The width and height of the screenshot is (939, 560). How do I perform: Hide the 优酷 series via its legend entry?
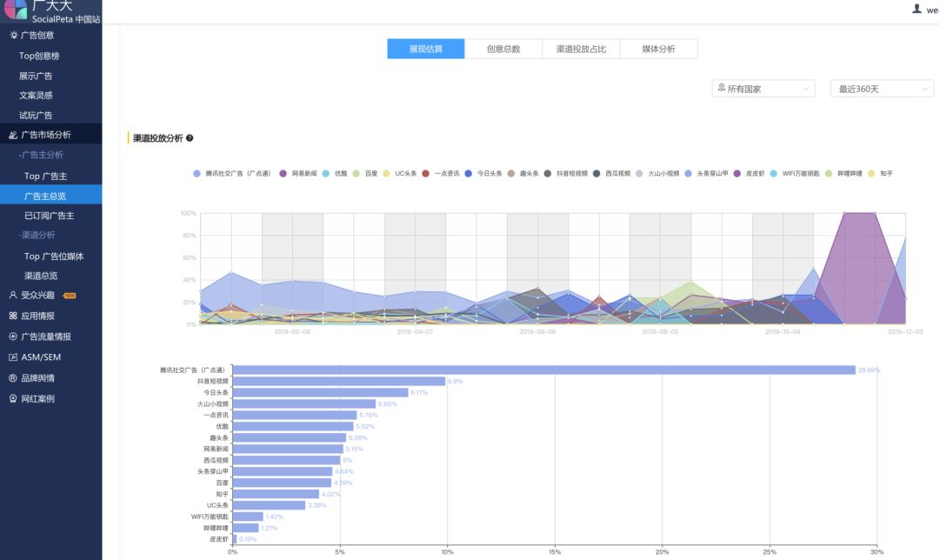(335, 174)
